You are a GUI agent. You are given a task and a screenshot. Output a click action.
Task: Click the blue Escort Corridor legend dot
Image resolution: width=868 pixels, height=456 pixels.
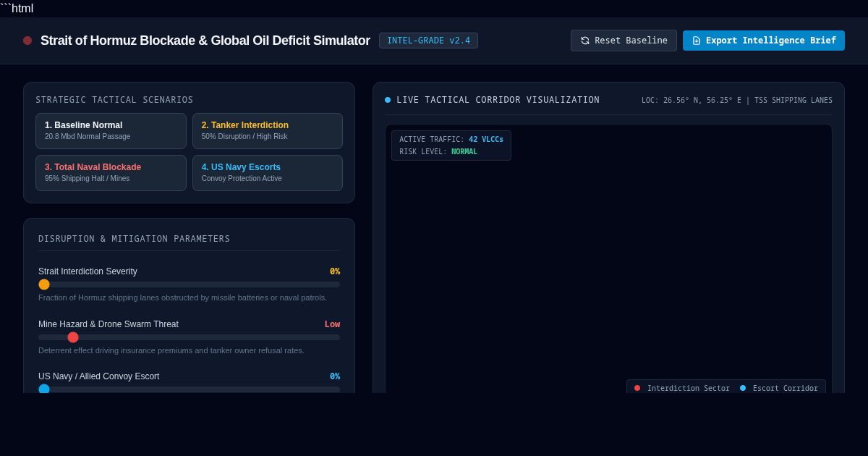pos(743,388)
